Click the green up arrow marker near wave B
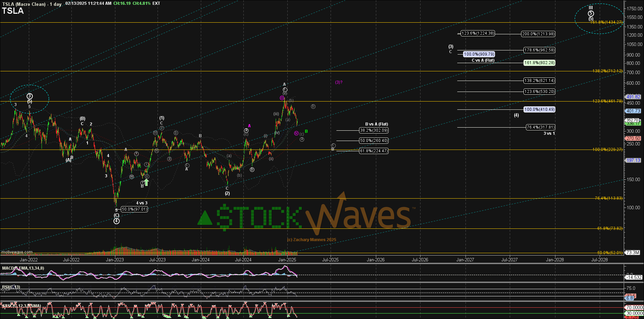 (x=147, y=182)
